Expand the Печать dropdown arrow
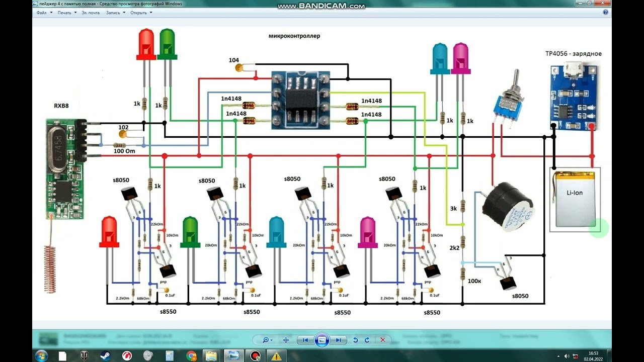This screenshot has width=644, height=362. point(75,13)
